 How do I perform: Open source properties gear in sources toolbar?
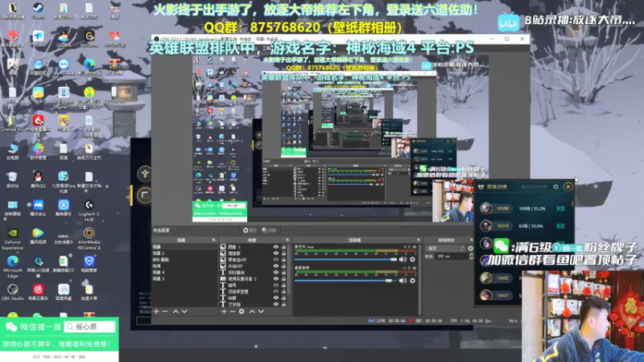242,311
